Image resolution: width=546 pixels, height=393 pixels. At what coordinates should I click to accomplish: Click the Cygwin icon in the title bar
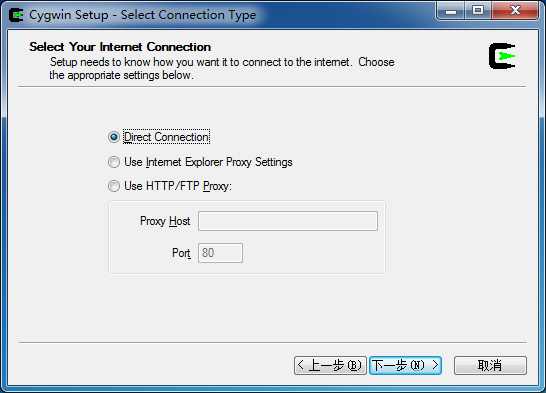point(16,15)
